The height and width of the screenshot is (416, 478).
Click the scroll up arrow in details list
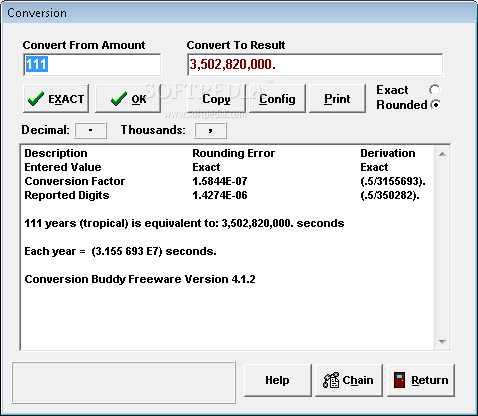[442, 154]
